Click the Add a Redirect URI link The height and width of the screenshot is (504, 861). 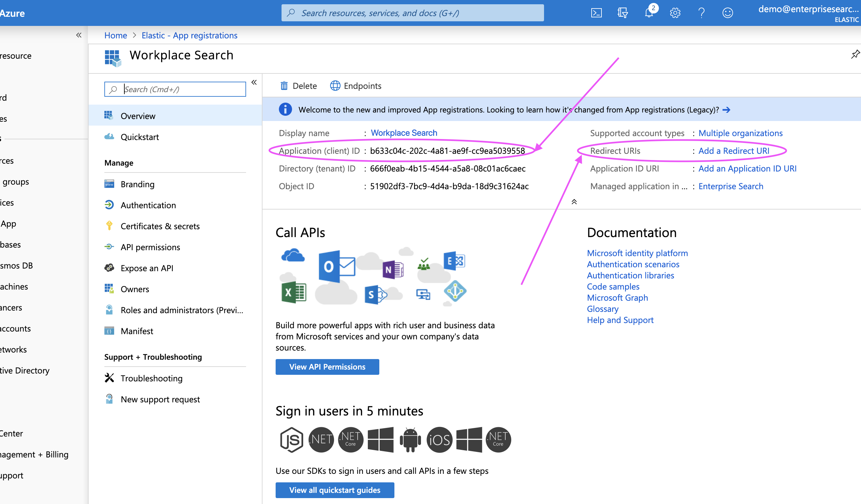734,151
